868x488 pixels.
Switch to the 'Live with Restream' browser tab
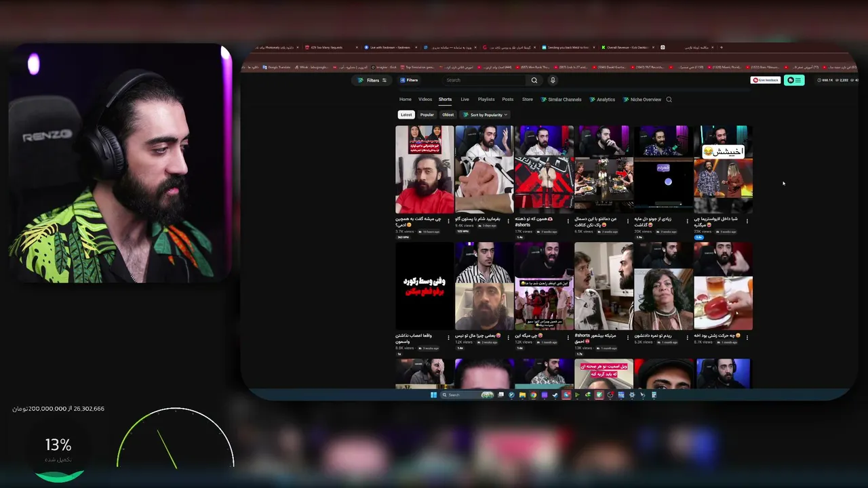point(391,47)
